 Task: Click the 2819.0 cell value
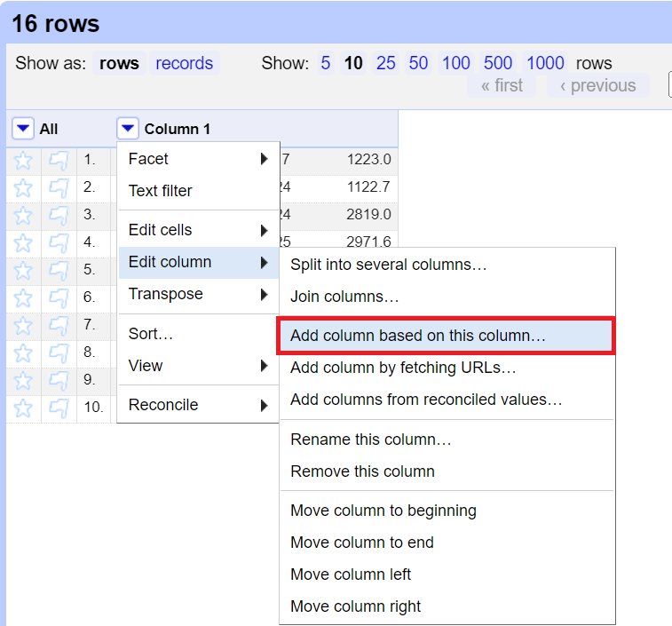pyautogui.click(x=369, y=214)
